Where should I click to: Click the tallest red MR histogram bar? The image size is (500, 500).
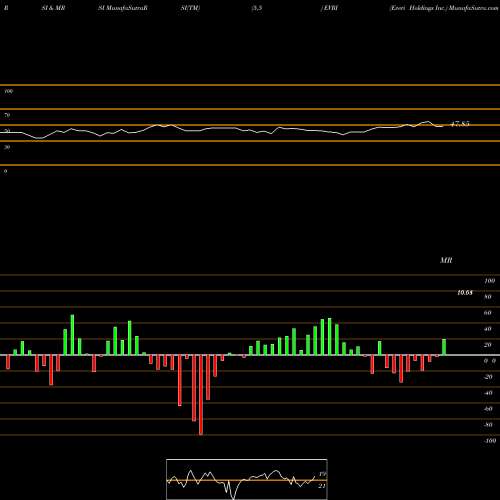tap(201, 395)
